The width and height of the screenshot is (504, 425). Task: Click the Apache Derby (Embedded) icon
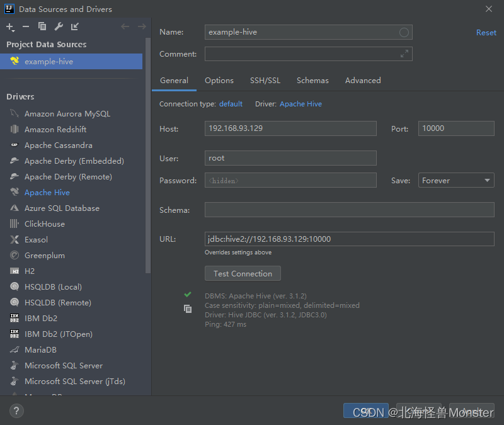pyautogui.click(x=14, y=161)
